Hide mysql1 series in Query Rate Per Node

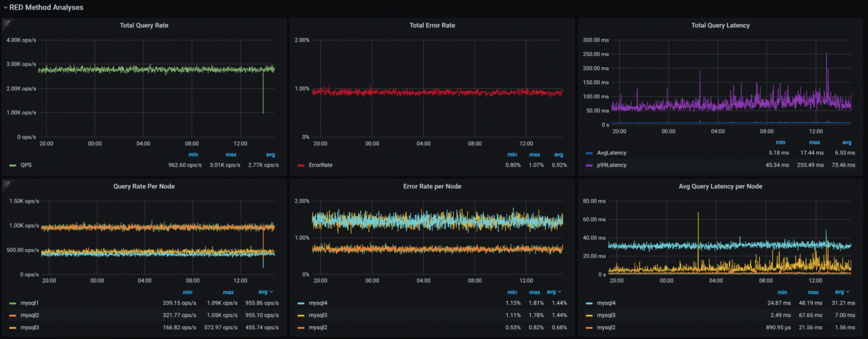(28, 303)
